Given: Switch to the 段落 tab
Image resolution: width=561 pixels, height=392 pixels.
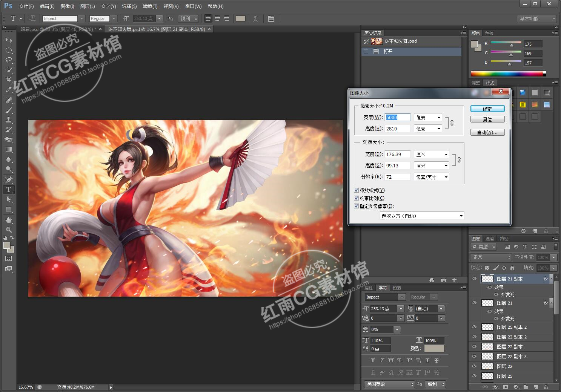Looking at the screenshot, I should 397,288.
